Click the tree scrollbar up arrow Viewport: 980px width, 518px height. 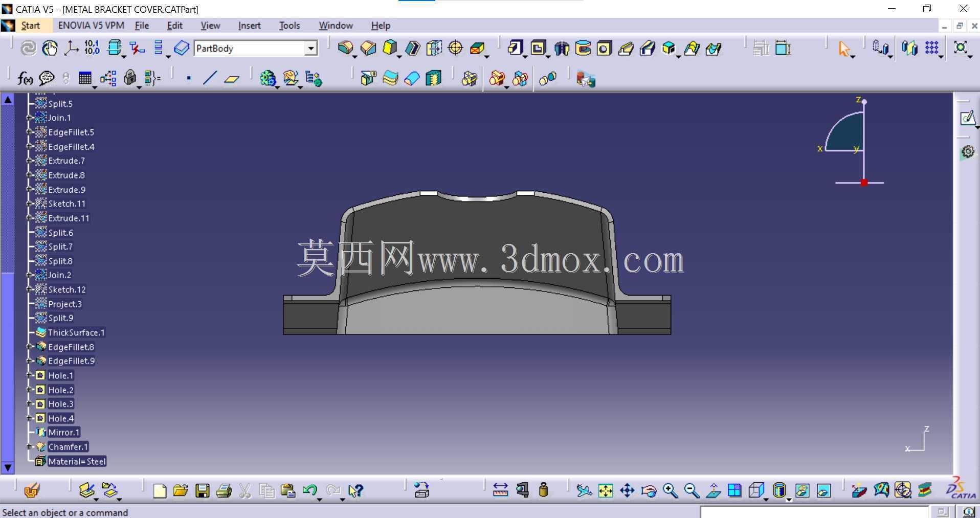point(8,100)
